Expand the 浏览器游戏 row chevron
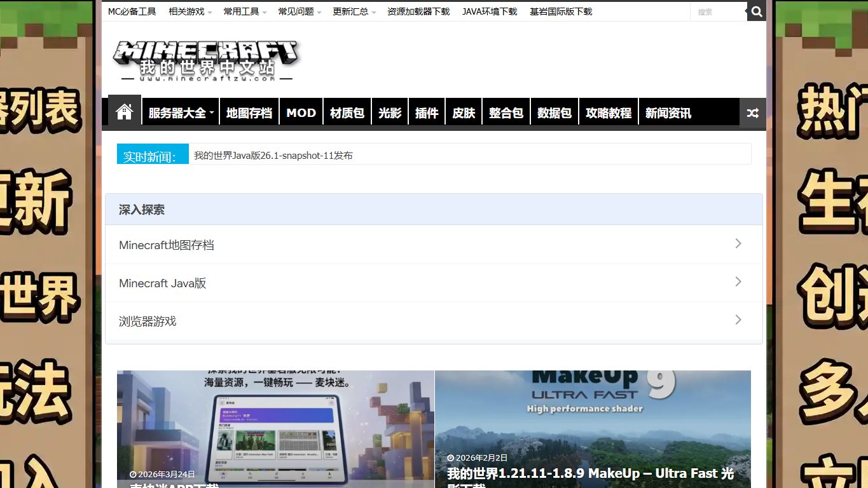This screenshot has height=488, width=868. point(738,320)
